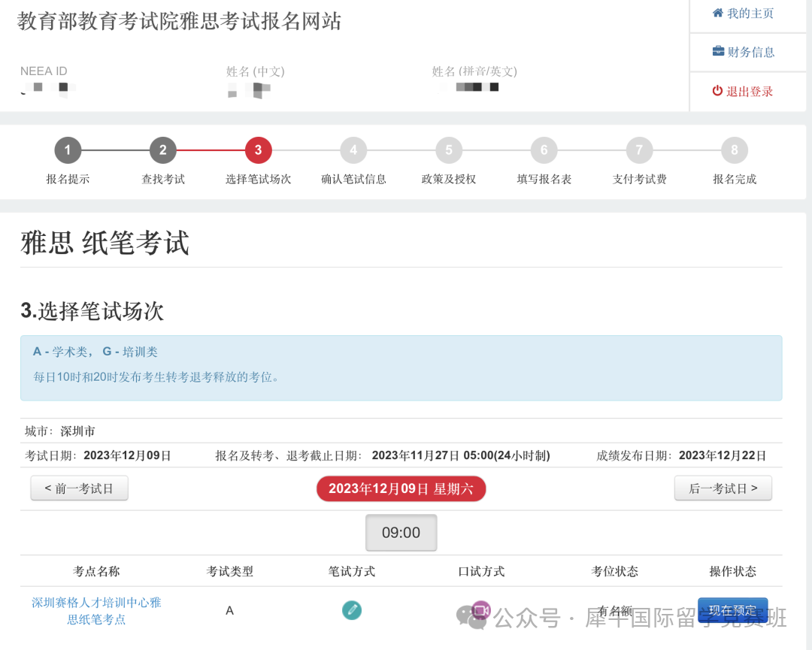Go to 前一考试日 previous exam date
The width and height of the screenshot is (812, 650).
coord(79,488)
